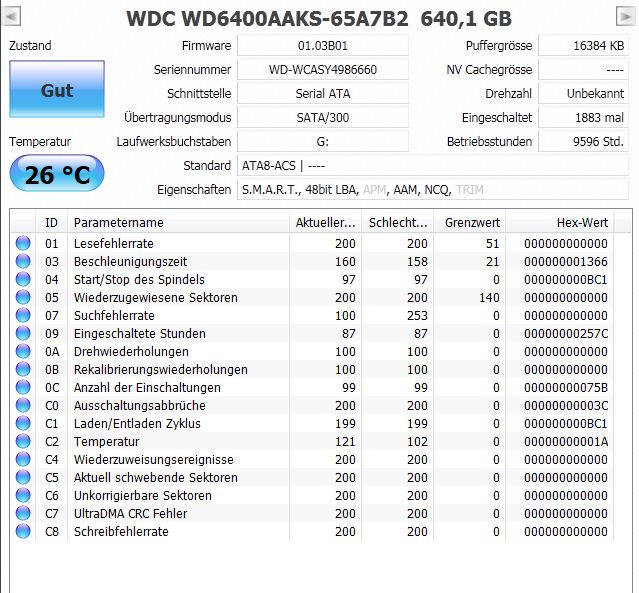Click hex value 00000000003C
This screenshot has height=593, width=639.
566,405
